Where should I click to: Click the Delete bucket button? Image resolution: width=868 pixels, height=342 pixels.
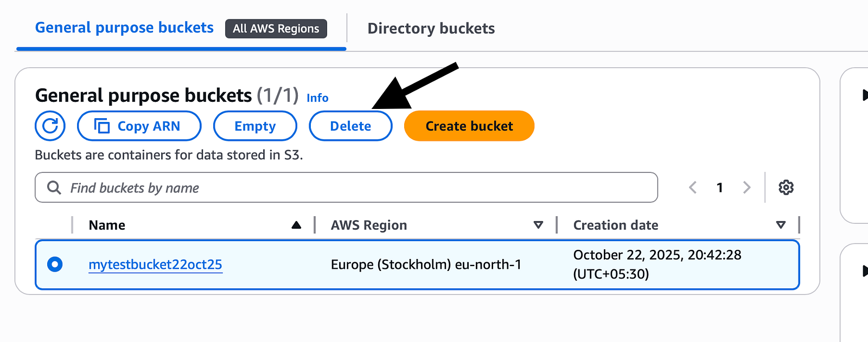[350, 126]
